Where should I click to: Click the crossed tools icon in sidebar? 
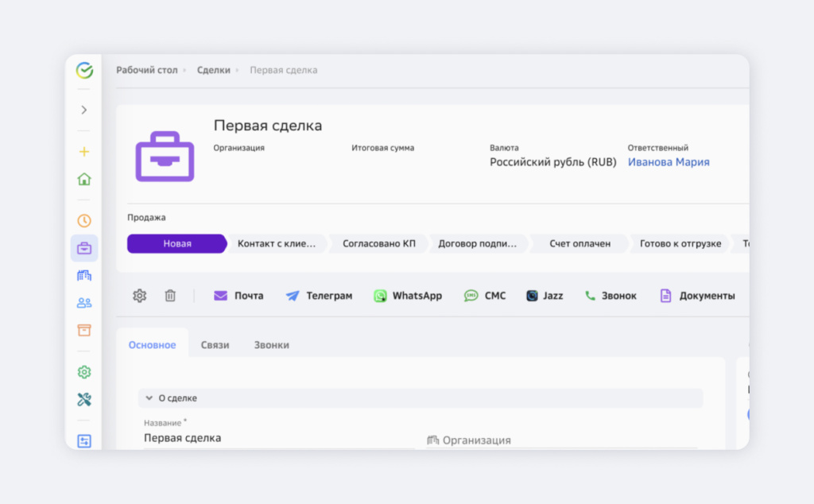pos(84,399)
